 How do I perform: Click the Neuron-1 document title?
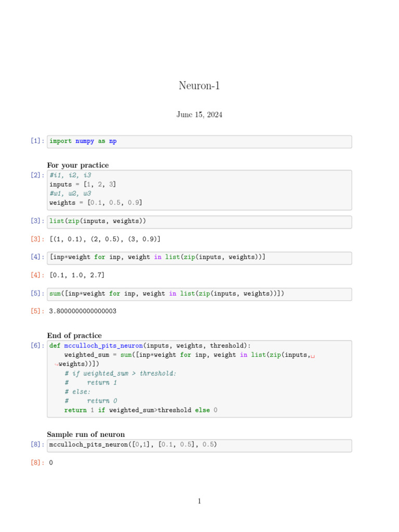click(199, 86)
